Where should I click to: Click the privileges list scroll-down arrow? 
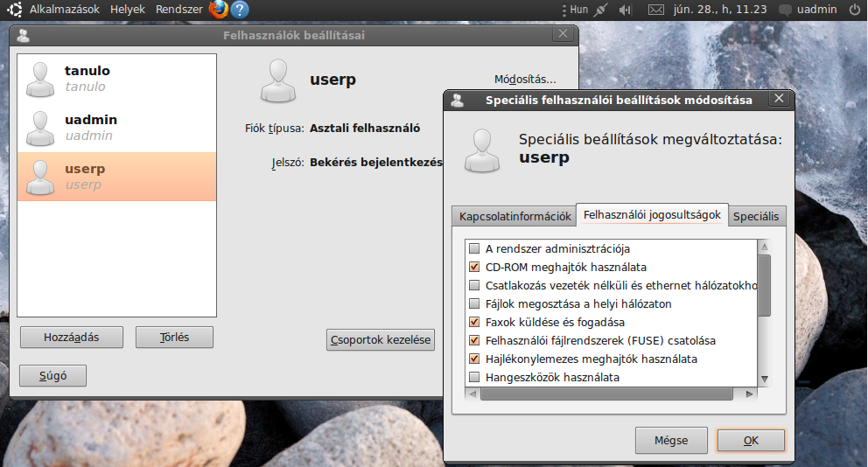point(764,379)
